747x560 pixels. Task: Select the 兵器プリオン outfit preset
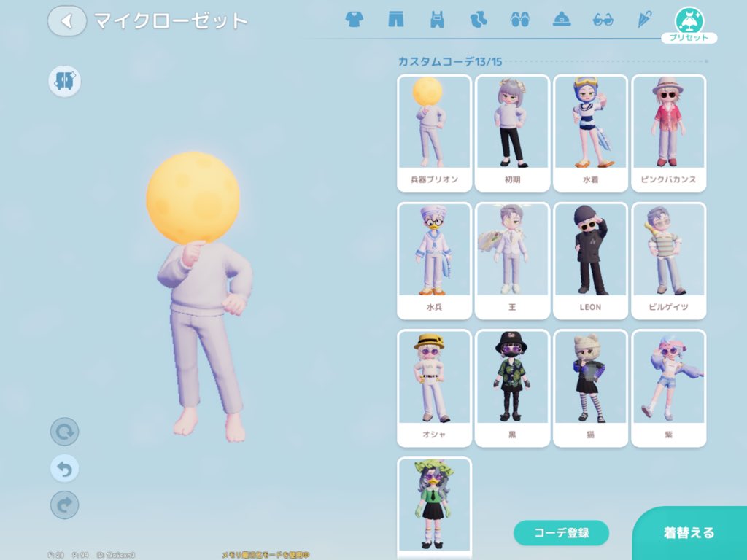click(435, 133)
